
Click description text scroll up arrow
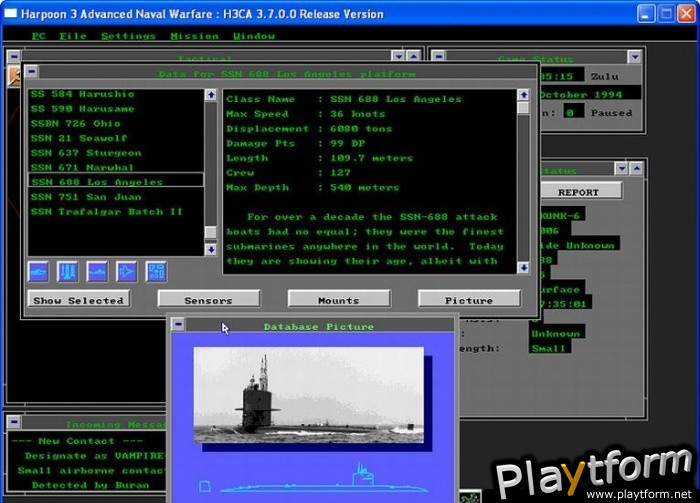click(x=524, y=95)
